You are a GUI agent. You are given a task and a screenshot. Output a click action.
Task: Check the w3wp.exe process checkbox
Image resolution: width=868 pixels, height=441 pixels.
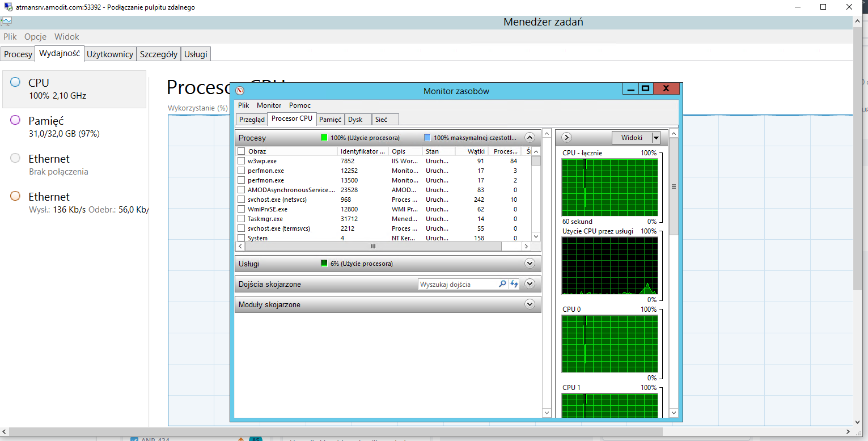(x=242, y=161)
